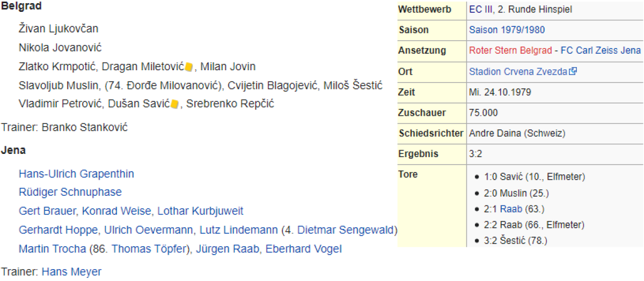This screenshot has height=281, width=644.
Task: Open the Gerhardt Hoppe link
Action: point(58,230)
